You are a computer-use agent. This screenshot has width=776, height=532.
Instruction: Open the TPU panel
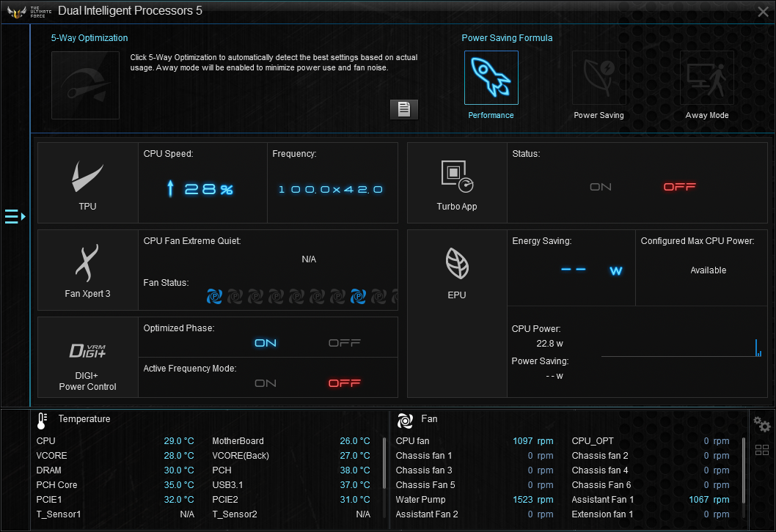[x=87, y=183]
